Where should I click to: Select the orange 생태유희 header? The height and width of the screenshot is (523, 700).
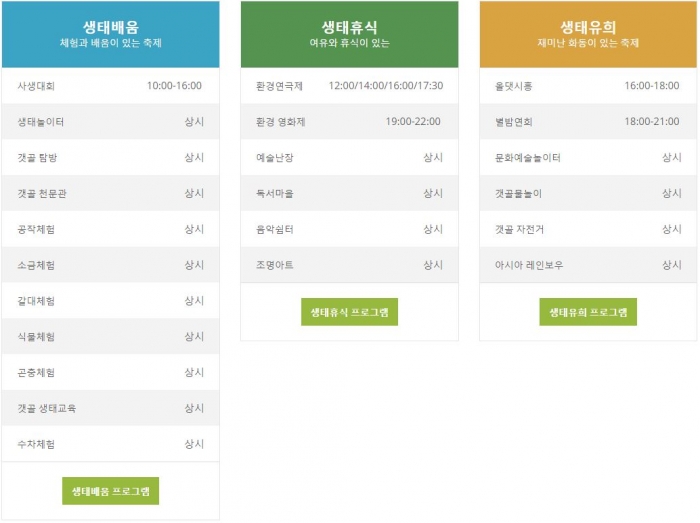(588, 34)
